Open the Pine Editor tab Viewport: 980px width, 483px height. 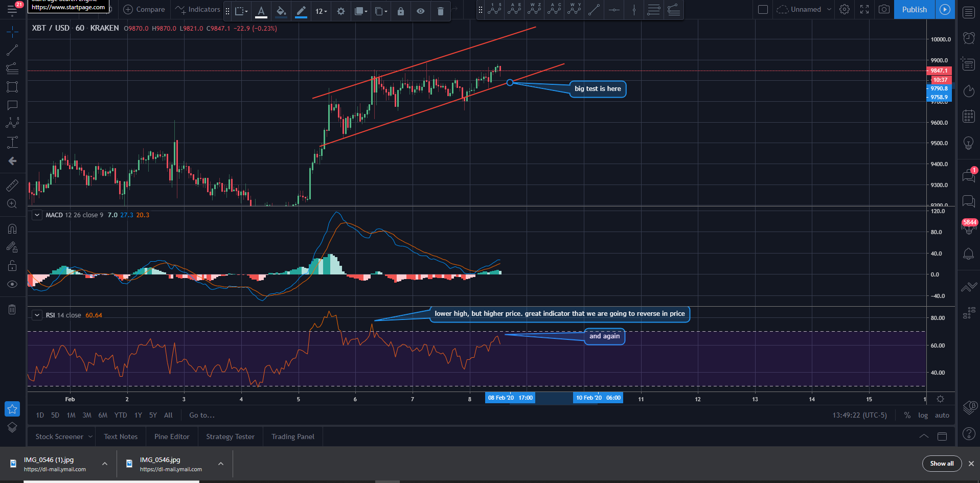pos(172,436)
